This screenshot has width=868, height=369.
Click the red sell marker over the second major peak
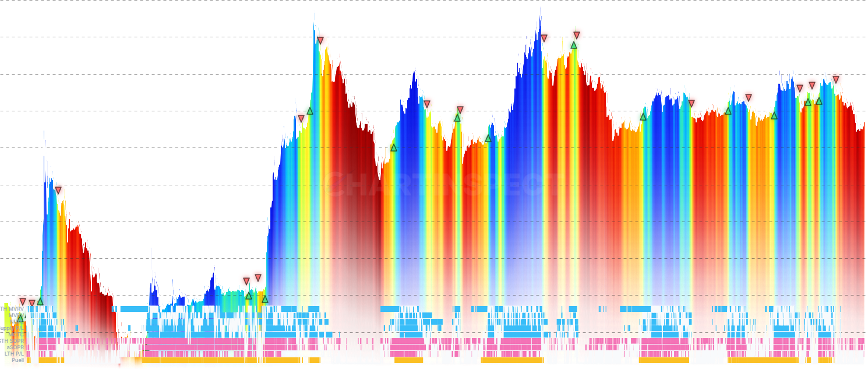click(322, 40)
